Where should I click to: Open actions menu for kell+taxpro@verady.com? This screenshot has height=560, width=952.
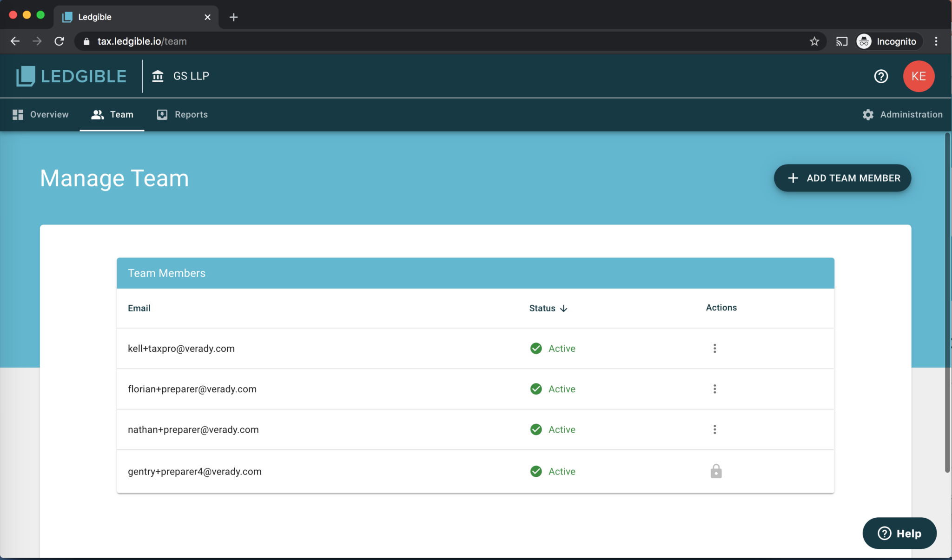click(x=714, y=349)
